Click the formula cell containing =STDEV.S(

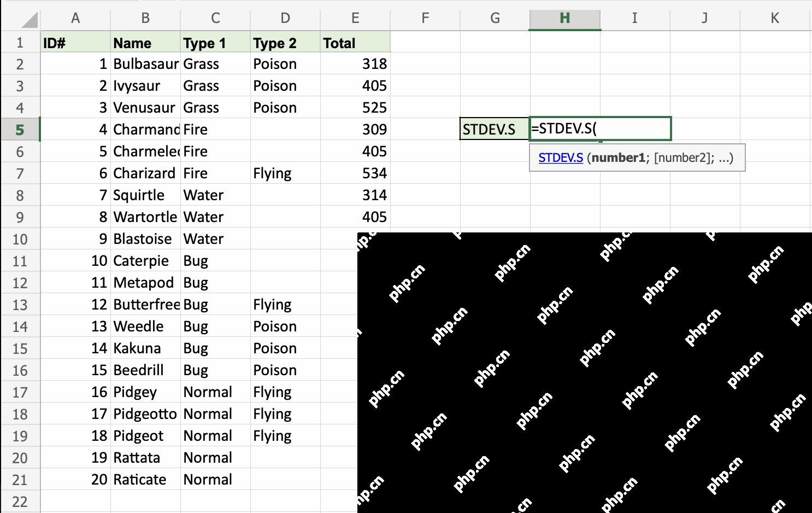tap(600, 129)
